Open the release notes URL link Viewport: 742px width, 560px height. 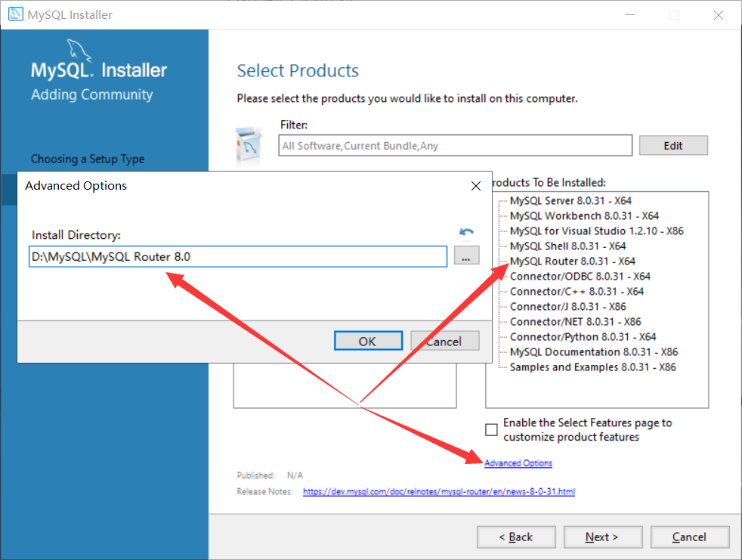point(439,491)
